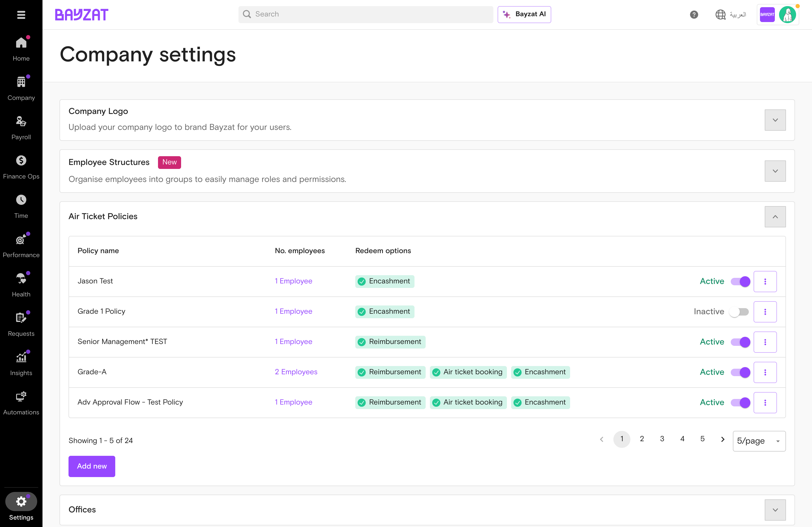
Task: Open the hamburger menu icon
Action: pyautogui.click(x=21, y=15)
